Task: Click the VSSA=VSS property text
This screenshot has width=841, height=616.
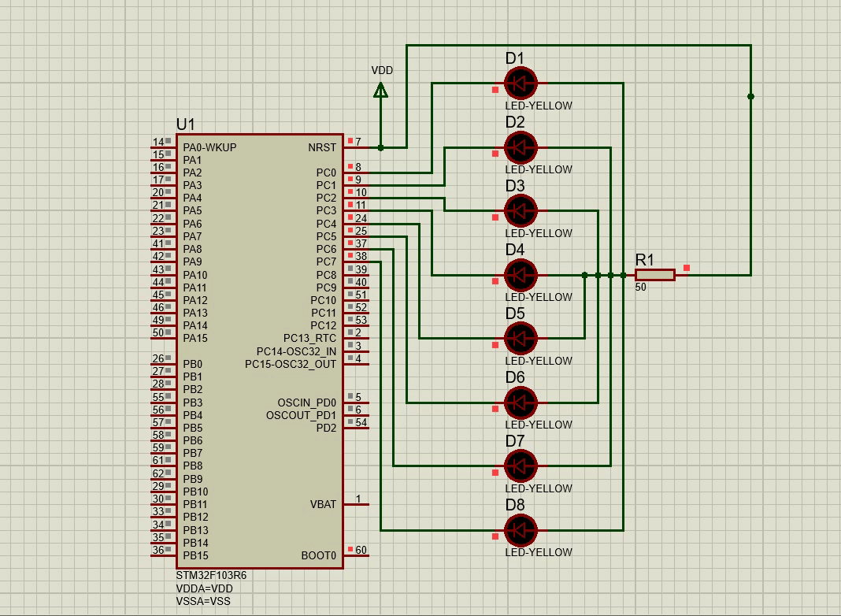Action: coord(203,602)
